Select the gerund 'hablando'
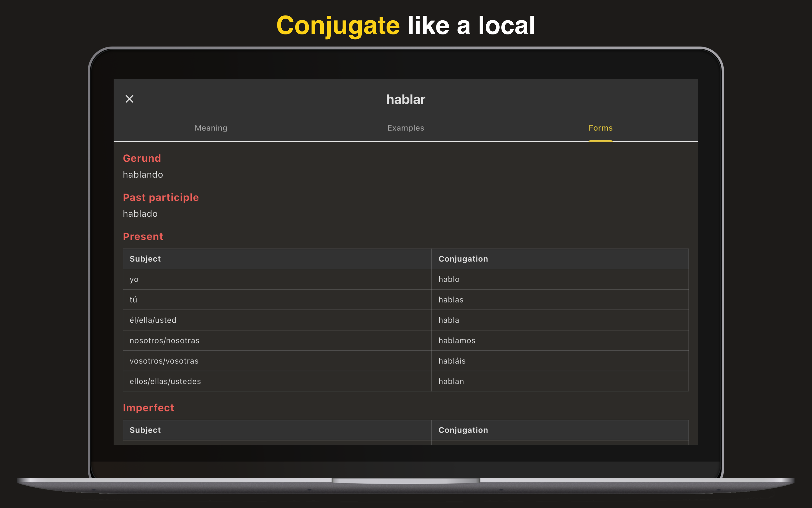This screenshot has width=812, height=508. pos(143,174)
